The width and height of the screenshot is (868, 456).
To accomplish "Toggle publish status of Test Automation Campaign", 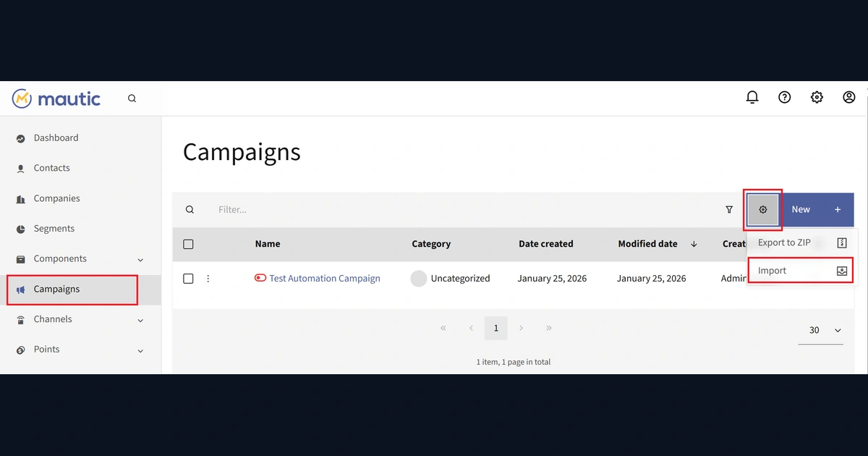I will tap(260, 278).
